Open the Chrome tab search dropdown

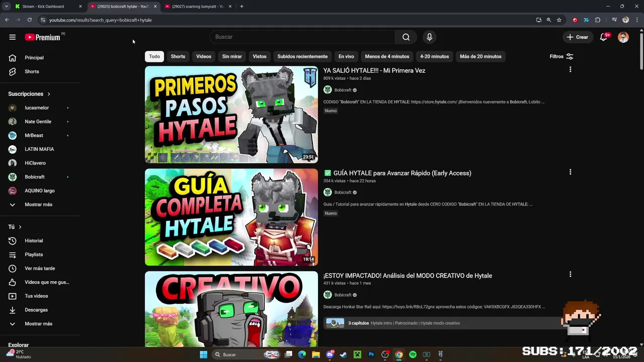(x=6, y=7)
